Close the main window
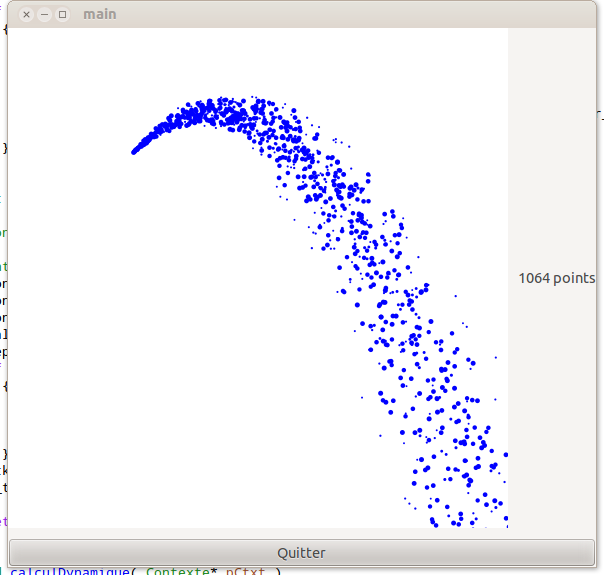 [x=26, y=15]
